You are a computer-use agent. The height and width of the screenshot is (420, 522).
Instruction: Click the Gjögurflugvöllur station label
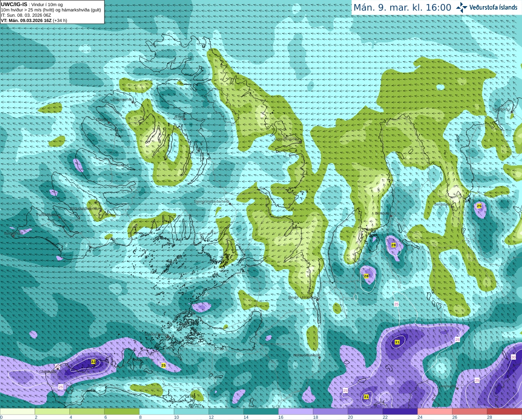pyautogui.click(x=287, y=139)
